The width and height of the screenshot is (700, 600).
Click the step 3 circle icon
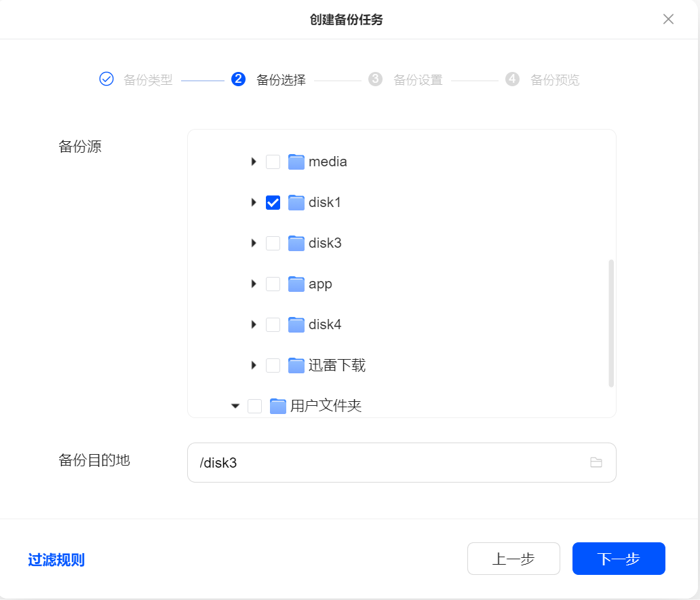(x=376, y=79)
